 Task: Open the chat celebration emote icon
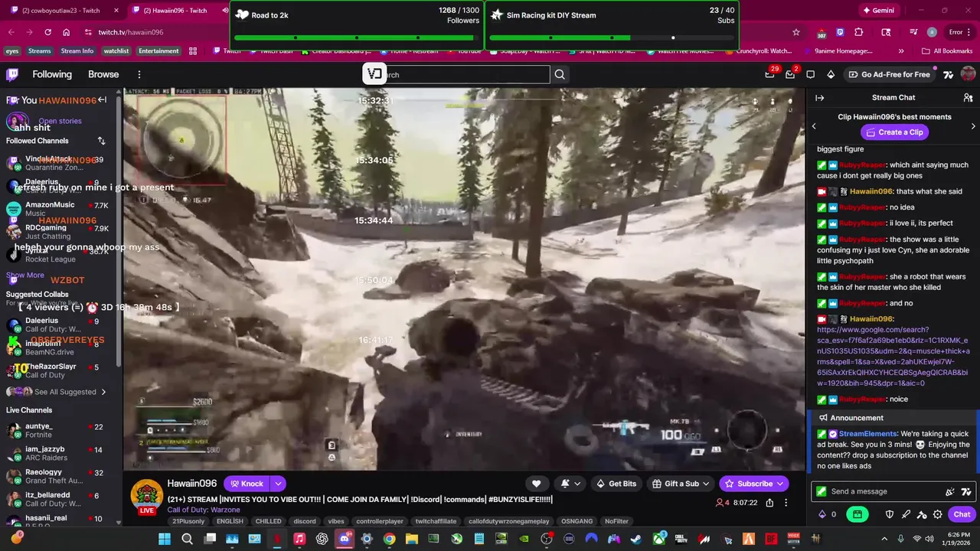[950, 491]
